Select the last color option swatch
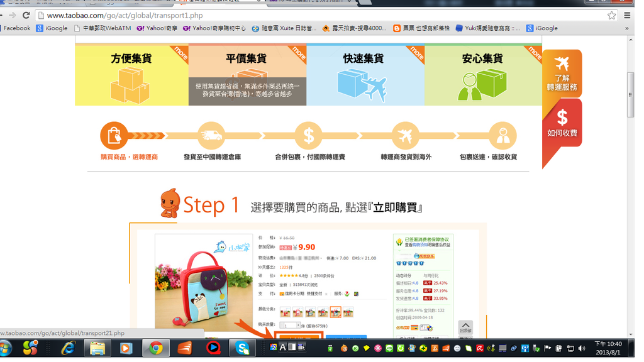 point(348,312)
